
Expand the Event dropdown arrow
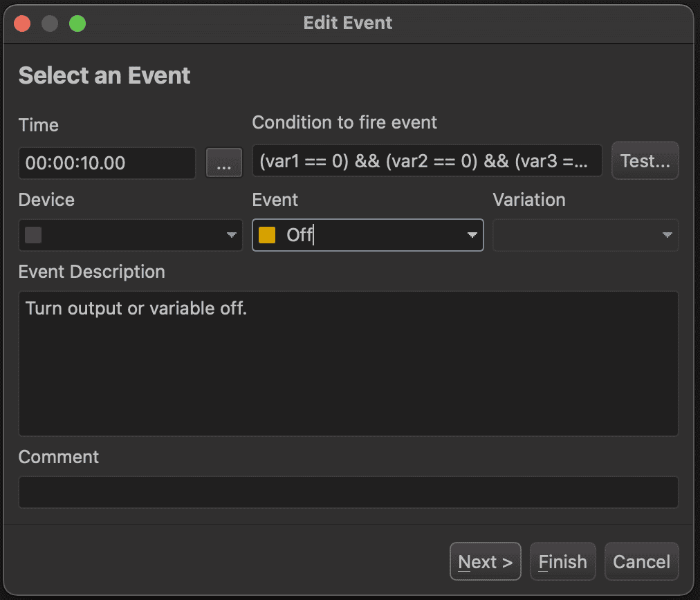[x=472, y=236]
